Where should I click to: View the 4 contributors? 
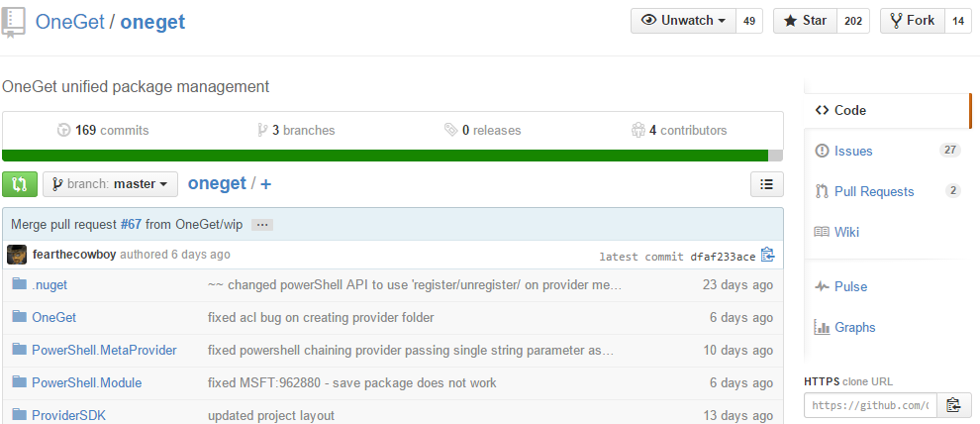point(679,130)
